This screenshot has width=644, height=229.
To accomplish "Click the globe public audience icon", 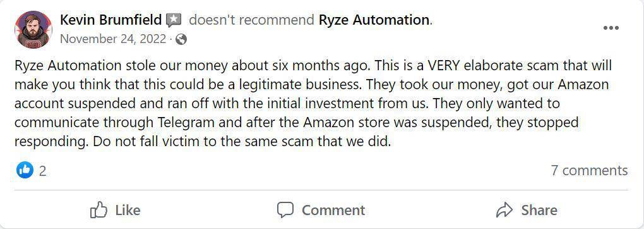I will pyautogui.click(x=181, y=40).
